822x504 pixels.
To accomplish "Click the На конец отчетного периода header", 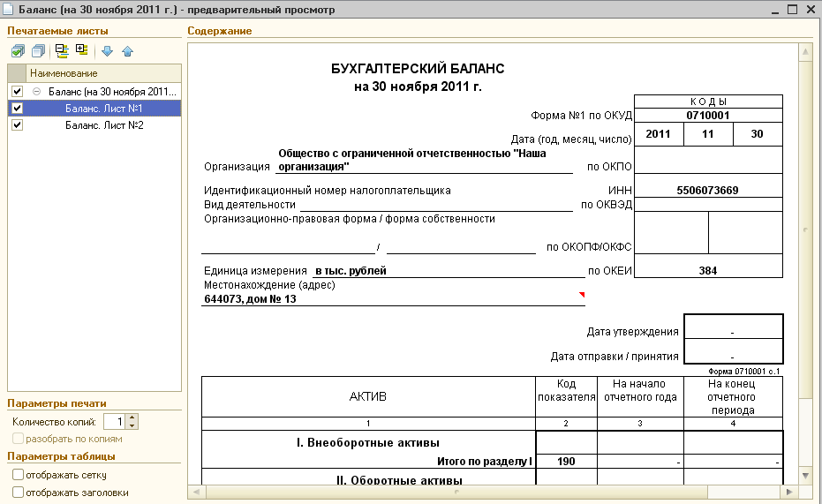I will (x=733, y=396).
